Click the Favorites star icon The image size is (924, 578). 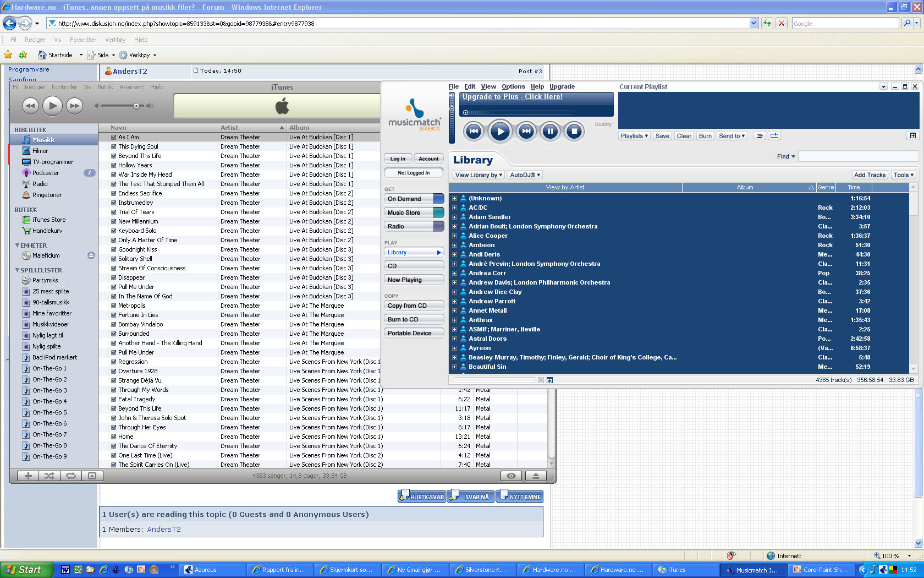click(x=8, y=54)
